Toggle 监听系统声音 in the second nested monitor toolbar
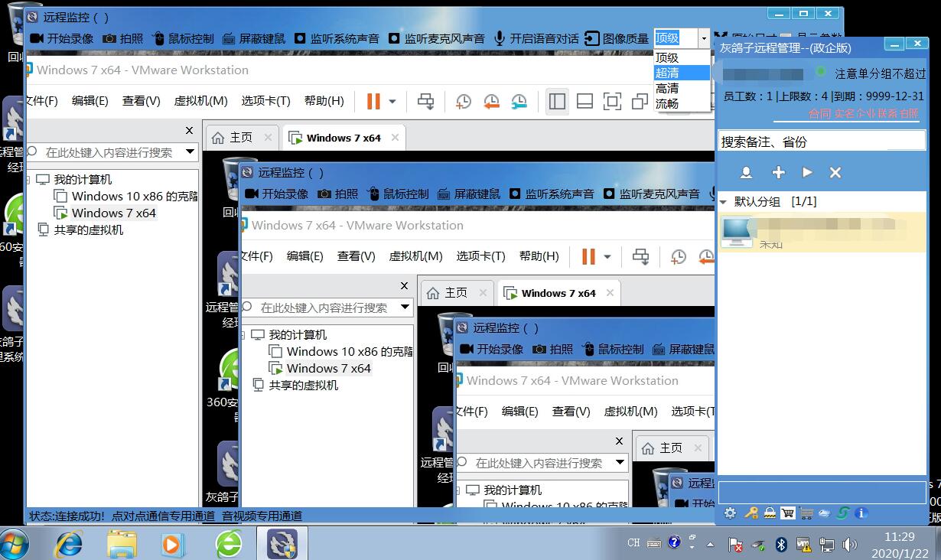This screenshot has width=941, height=560. pyautogui.click(x=552, y=194)
